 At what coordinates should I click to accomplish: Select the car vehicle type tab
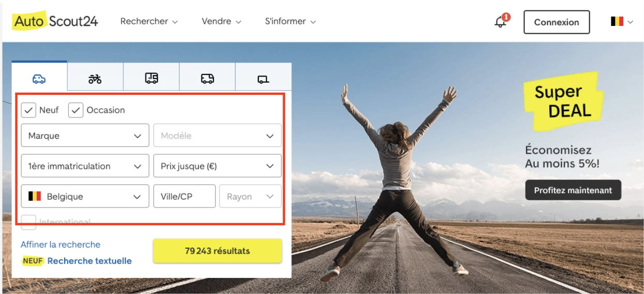[39, 78]
